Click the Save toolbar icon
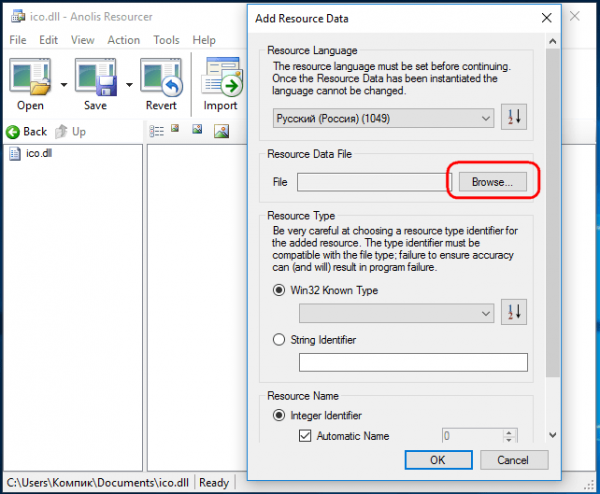This screenshot has width=600, height=494. 95,79
